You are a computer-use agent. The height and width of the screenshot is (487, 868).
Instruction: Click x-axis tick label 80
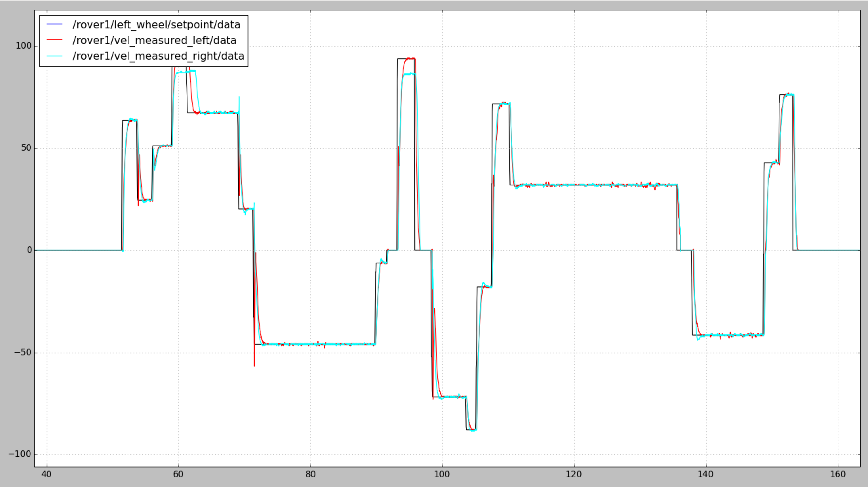click(x=310, y=474)
